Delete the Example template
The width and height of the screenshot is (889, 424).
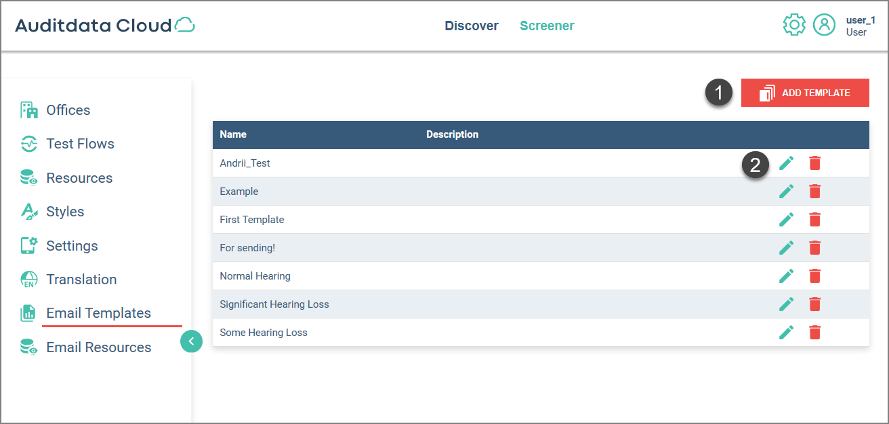(815, 191)
